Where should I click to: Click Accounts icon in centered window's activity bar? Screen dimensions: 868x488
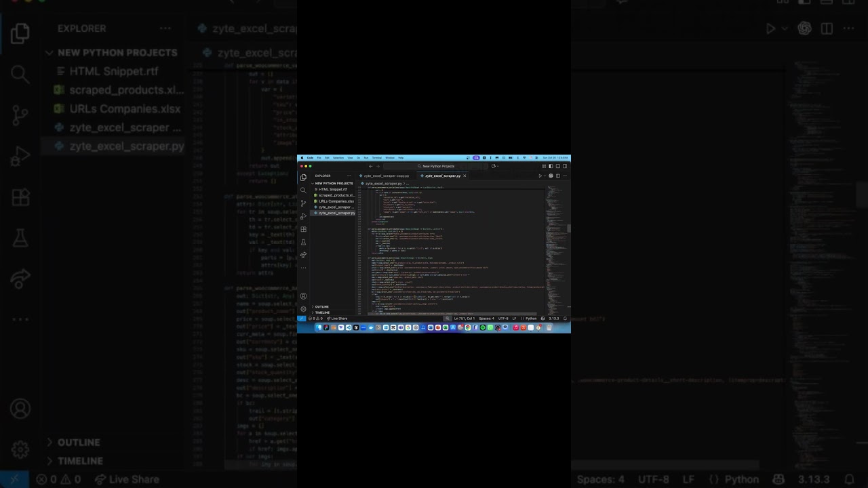303,296
